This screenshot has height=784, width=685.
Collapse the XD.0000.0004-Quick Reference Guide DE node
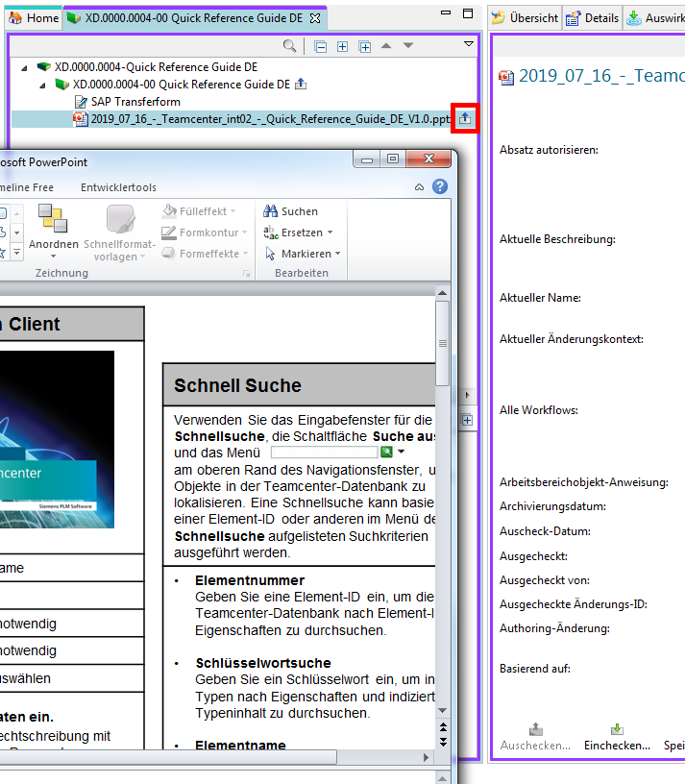pos(25,67)
